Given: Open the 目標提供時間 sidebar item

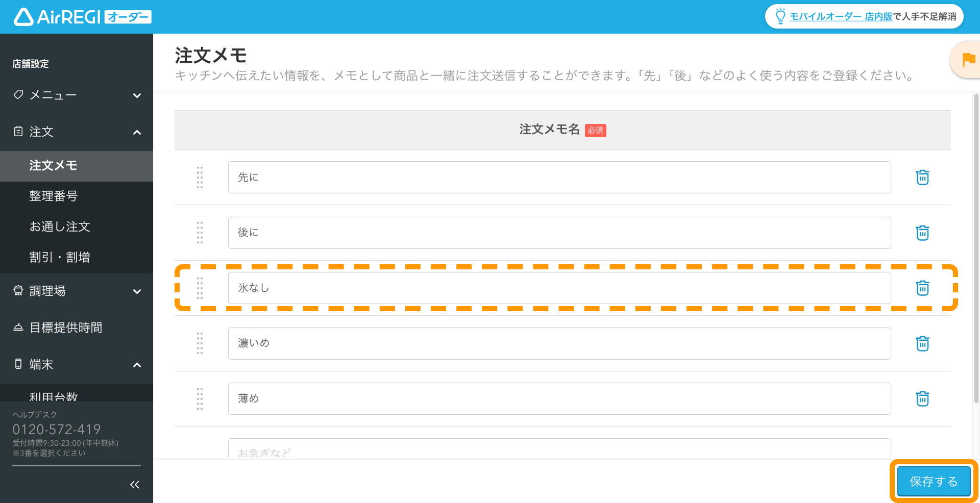Looking at the screenshot, I should pyautogui.click(x=77, y=328).
